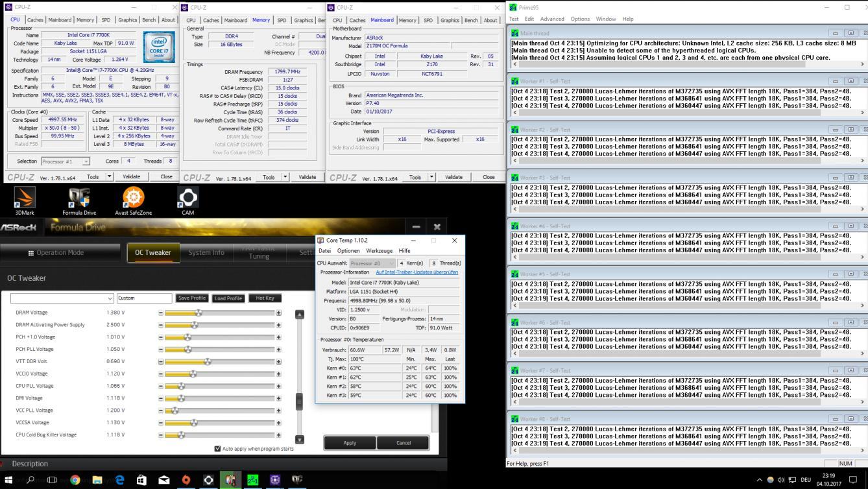Launch the Avast SafeZone desktop shortcut
The height and width of the screenshot is (489, 868).
[x=134, y=201]
